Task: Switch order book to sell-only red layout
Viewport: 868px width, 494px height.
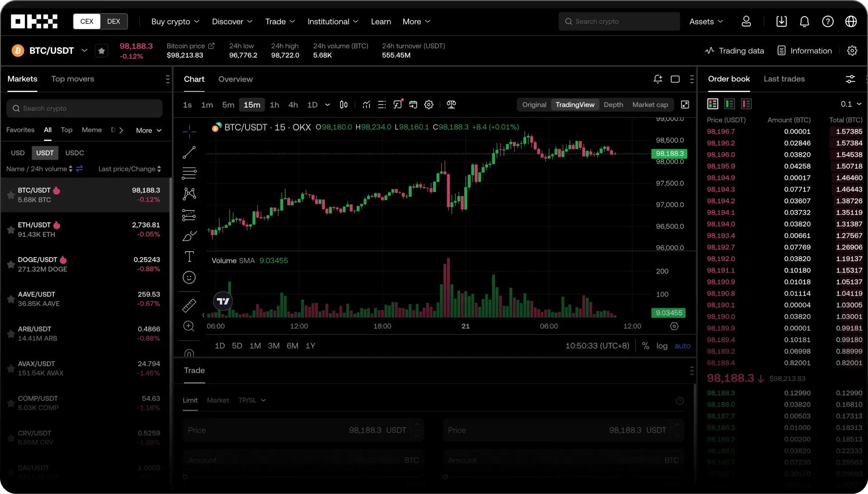Action: pos(746,104)
